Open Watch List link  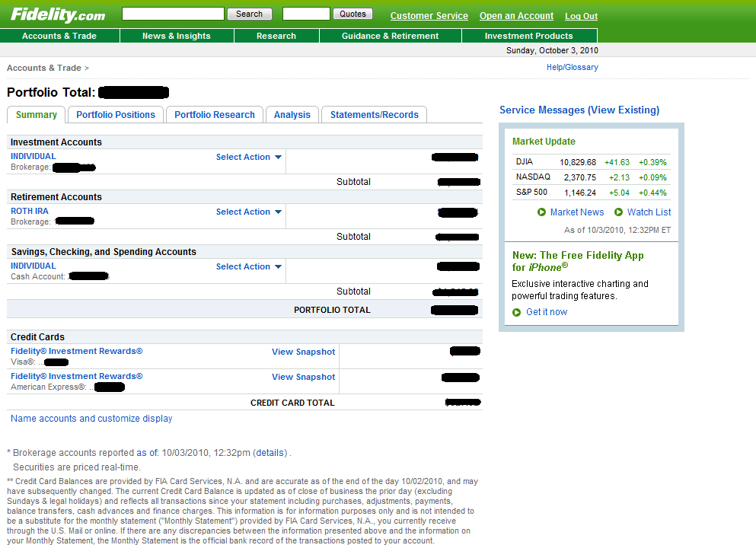point(649,212)
